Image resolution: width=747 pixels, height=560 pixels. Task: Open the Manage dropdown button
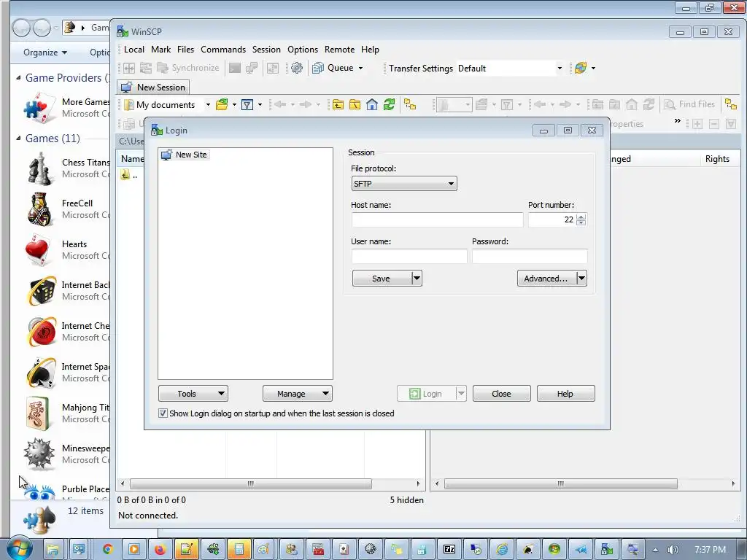[298, 394]
